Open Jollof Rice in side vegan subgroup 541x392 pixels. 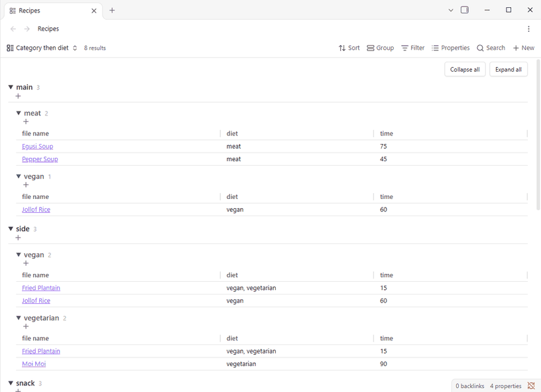pos(36,300)
